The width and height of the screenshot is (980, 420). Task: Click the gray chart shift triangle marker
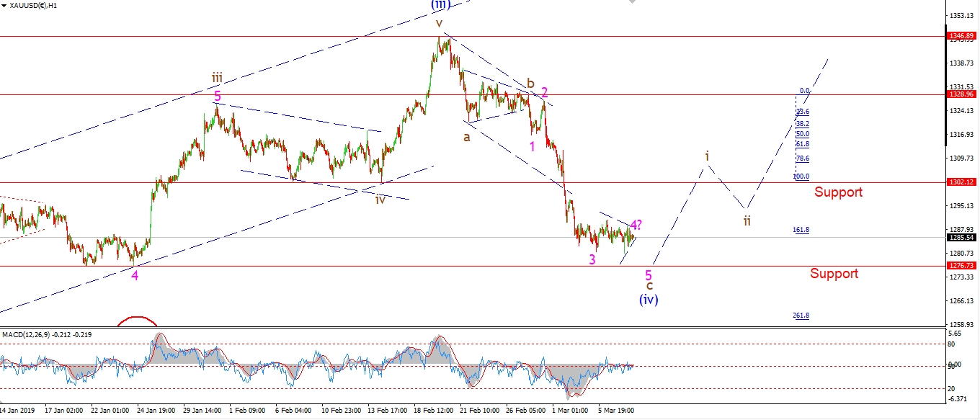(632, 2)
